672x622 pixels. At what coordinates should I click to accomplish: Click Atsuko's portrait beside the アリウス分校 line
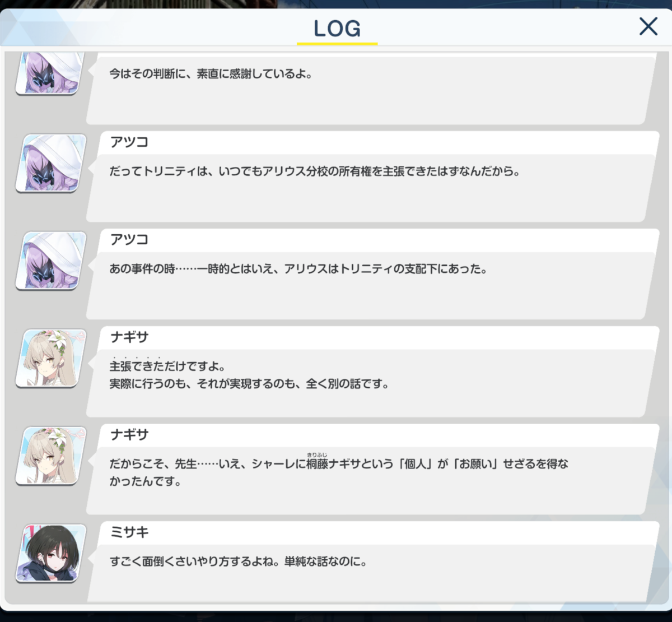[x=51, y=163]
